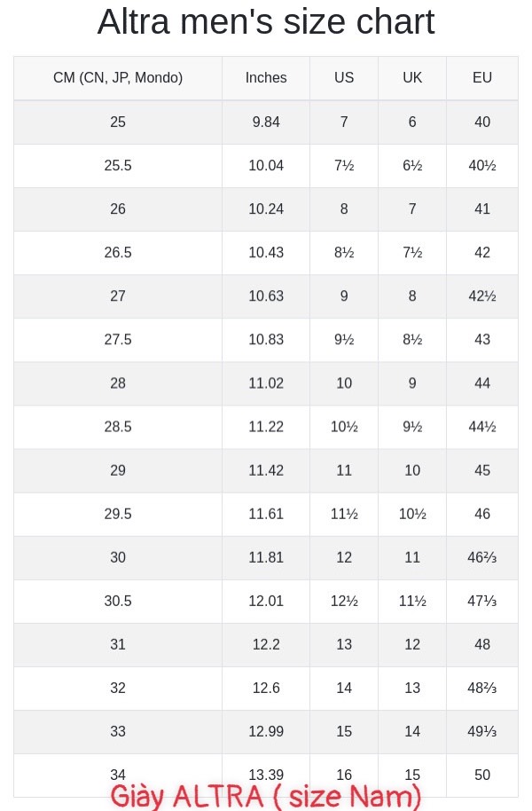532x811 pixels.
Task: Click UK size 10½ cell
Action: coord(412,514)
